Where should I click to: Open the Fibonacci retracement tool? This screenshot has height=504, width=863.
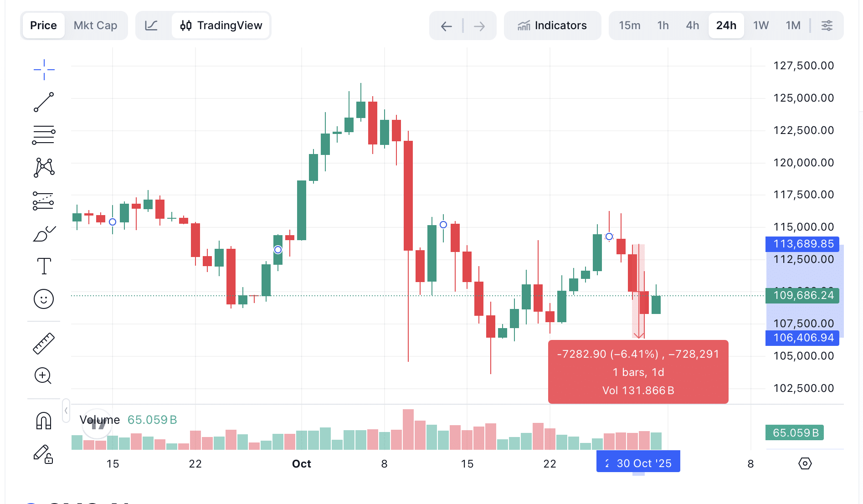tap(44, 135)
